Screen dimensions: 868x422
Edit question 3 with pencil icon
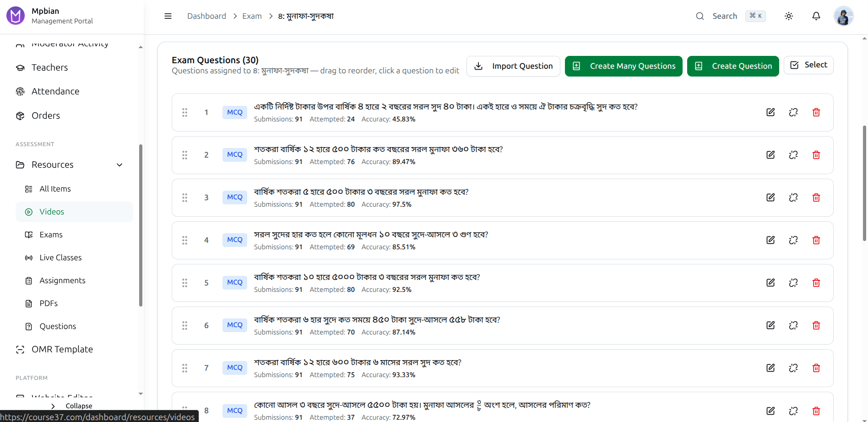coord(770,197)
